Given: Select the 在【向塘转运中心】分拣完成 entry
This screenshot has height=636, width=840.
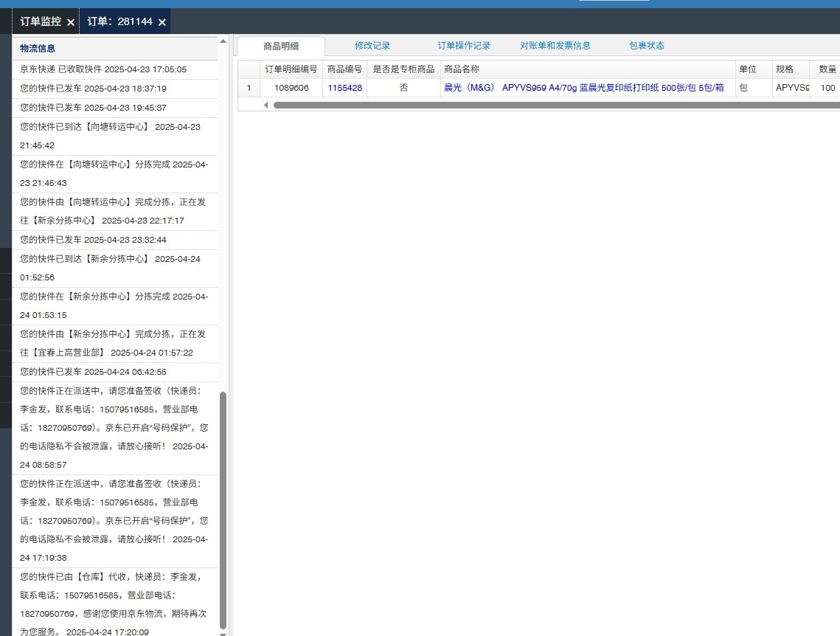Looking at the screenshot, I should coord(115,173).
